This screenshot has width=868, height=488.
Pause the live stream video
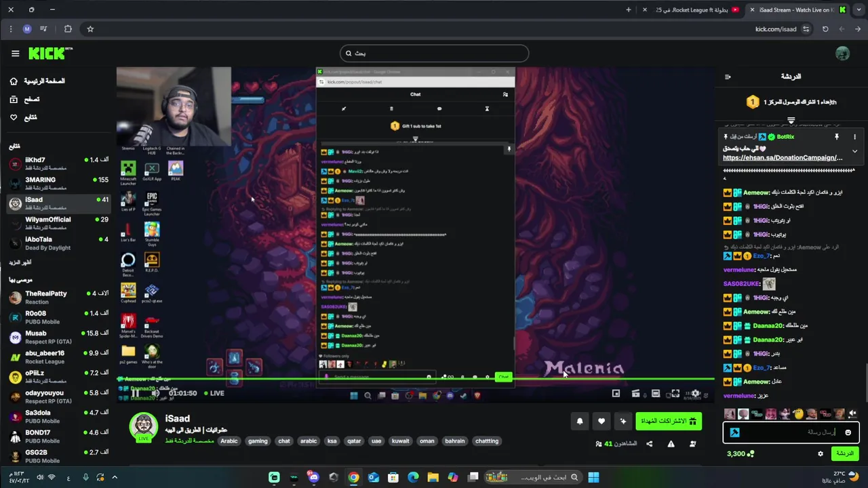(135, 393)
